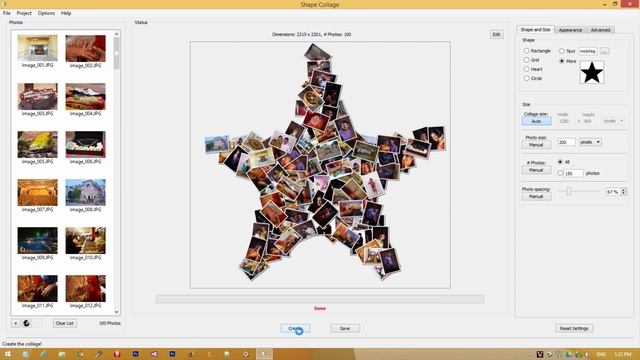Click the Manual photo size button
The width and height of the screenshot is (640, 360).
pyautogui.click(x=536, y=144)
